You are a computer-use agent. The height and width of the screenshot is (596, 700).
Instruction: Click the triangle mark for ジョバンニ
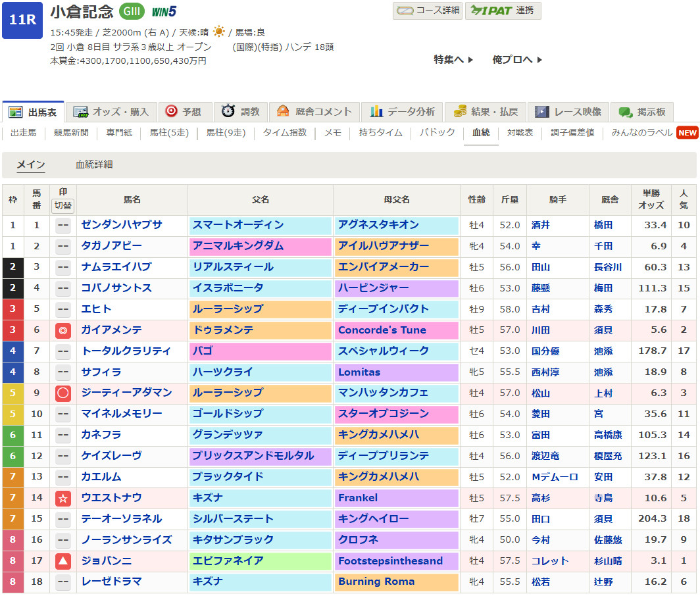pos(63,561)
